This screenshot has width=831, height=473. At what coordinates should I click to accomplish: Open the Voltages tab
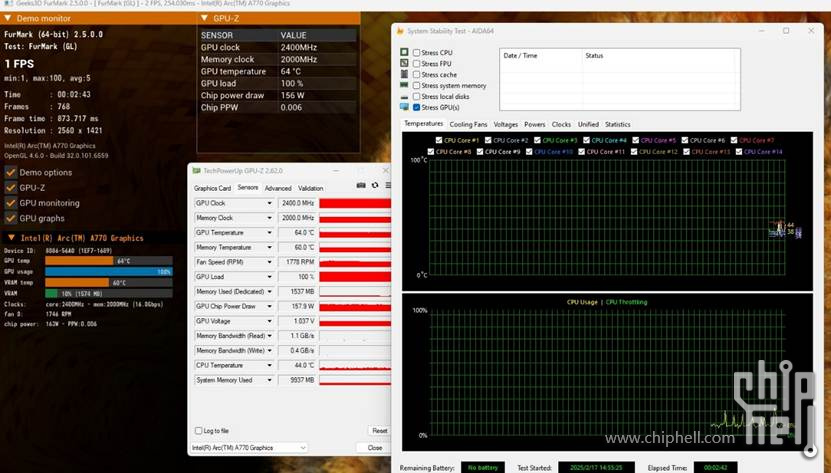tap(506, 125)
